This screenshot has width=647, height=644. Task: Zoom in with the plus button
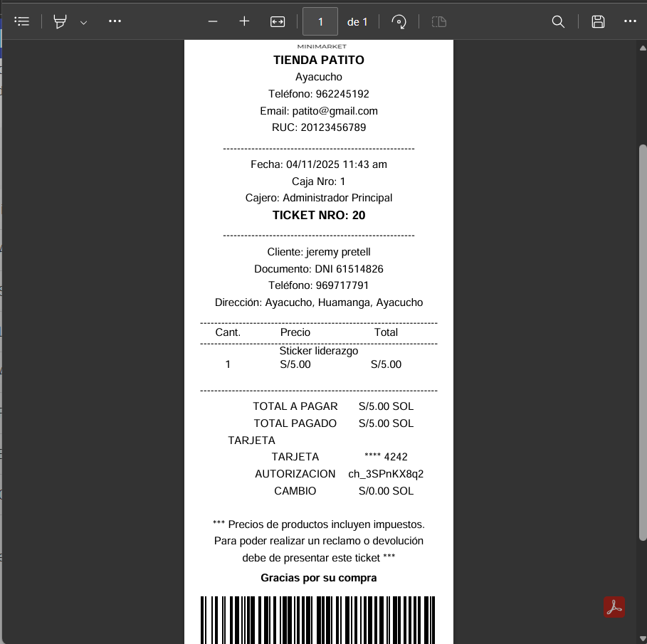(244, 21)
